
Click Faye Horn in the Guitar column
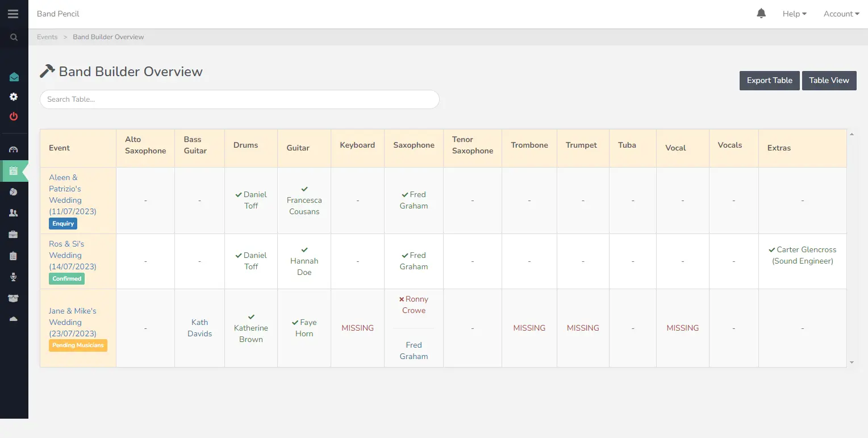(x=304, y=328)
